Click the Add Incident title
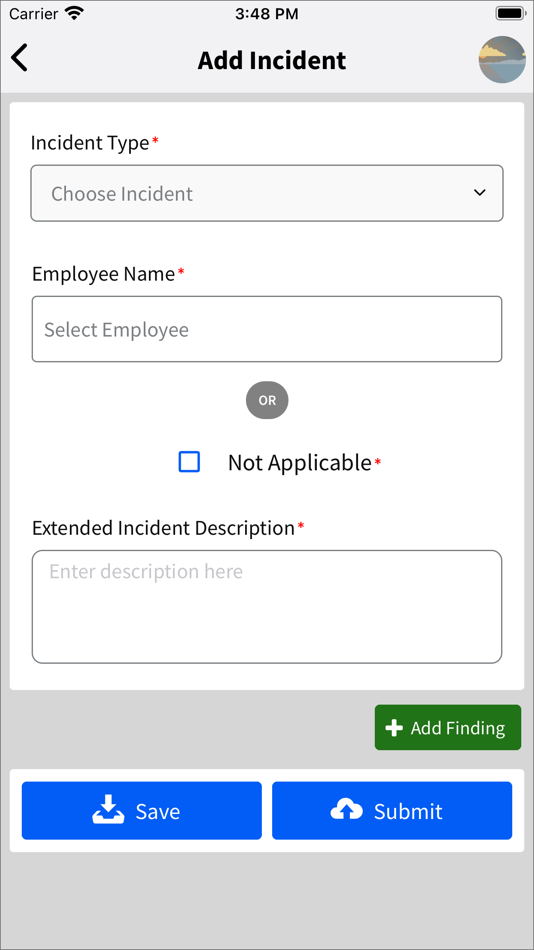Image resolution: width=534 pixels, height=950 pixels. pyautogui.click(x=272, y=61)
